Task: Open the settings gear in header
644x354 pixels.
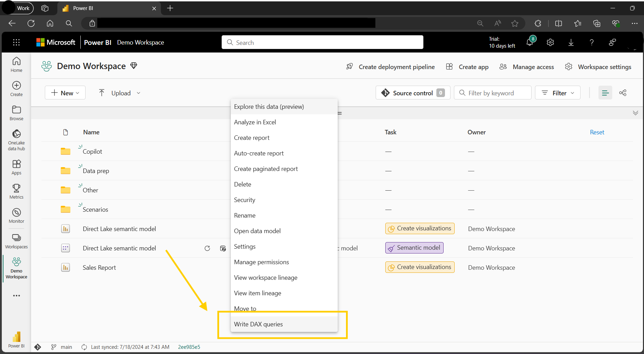Action: pyautogui.click(x=550, y=42)
